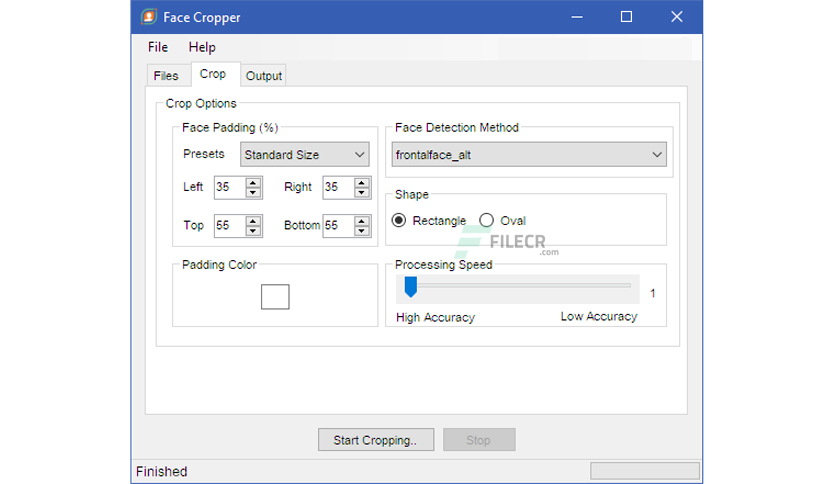
Task: Switch to the Files tab
Action: 166,76
